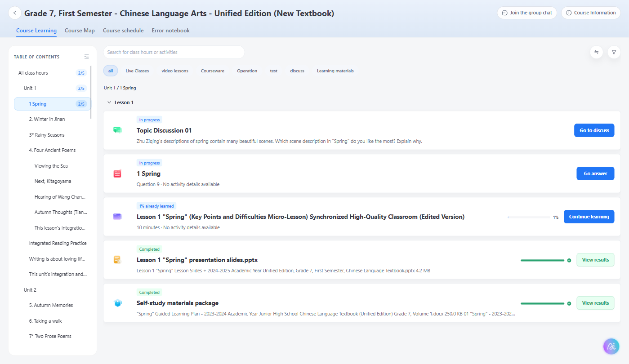Image resolution: width=629 pixels, height=364 pixels.
Task: Open '6. Taking a walk' lesson
Action: [45, 321]
